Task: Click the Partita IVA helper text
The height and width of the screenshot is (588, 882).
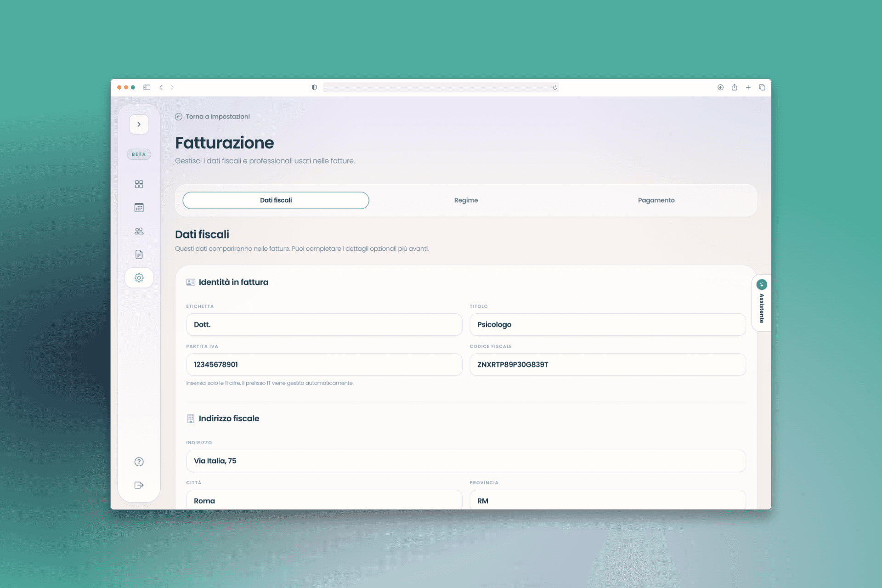Action: coord(270,383)
